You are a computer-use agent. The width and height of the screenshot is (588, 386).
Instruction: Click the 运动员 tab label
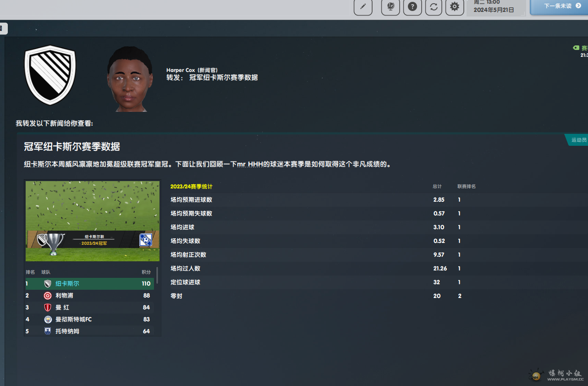tap(578, 140)
